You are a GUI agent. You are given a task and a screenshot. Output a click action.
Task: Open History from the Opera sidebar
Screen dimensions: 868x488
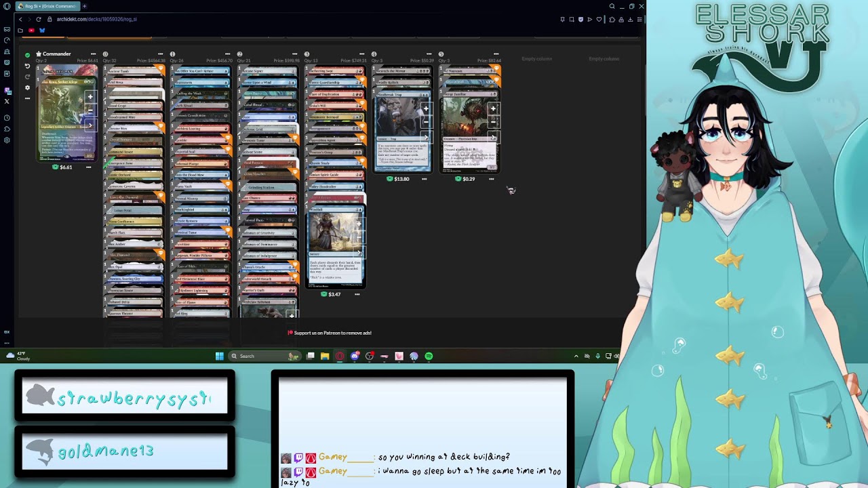tap(7, 117)
